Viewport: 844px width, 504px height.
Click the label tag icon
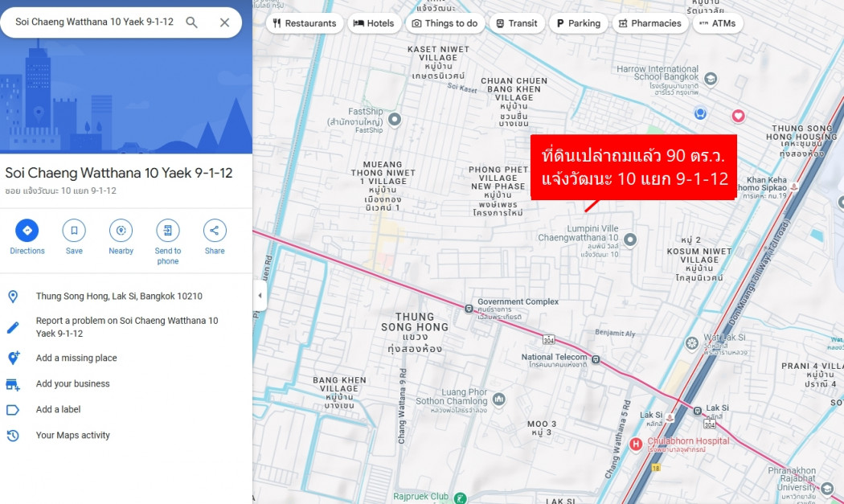coord(13,410)
